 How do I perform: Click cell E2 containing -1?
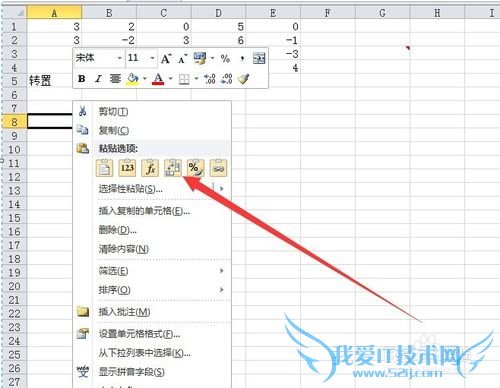click(x=273, y=40)
